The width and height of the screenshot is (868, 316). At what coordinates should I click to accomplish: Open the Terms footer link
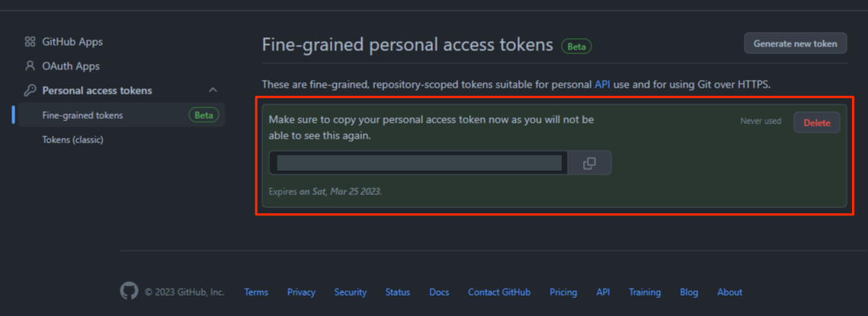pyautogui.click(x=256, y=292)
